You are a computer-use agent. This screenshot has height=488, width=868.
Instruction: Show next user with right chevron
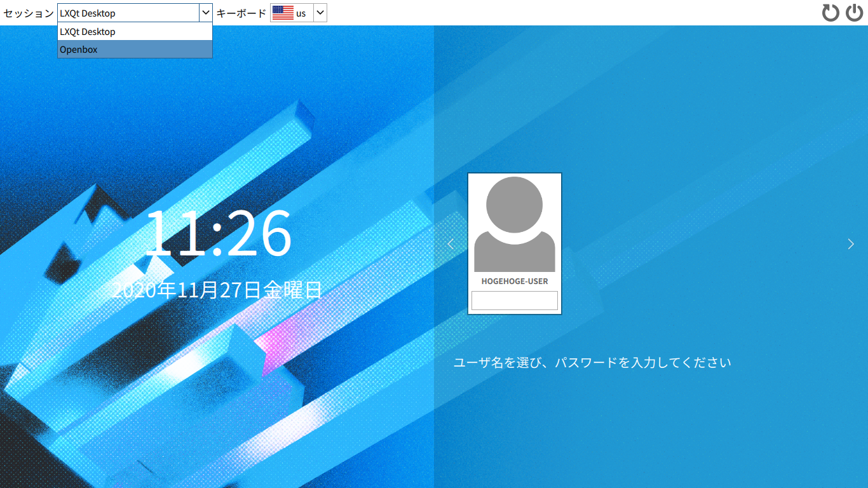[851, 244]
